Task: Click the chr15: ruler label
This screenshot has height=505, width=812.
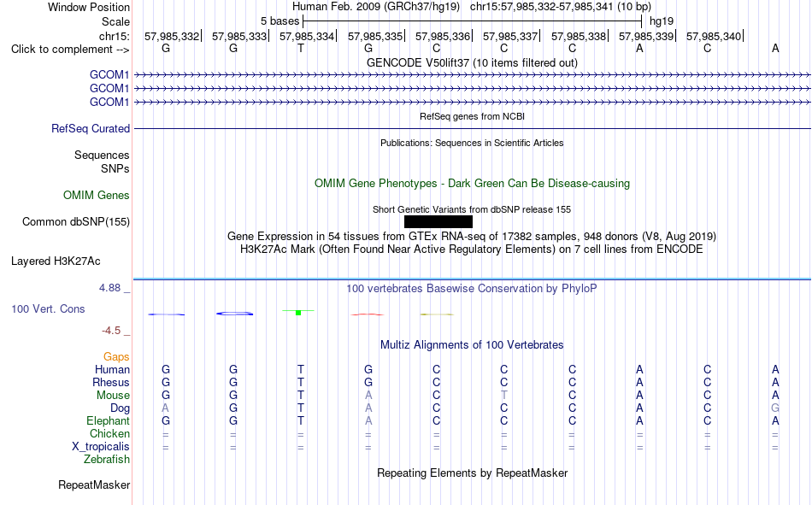Action: click(x=114, y=36)
